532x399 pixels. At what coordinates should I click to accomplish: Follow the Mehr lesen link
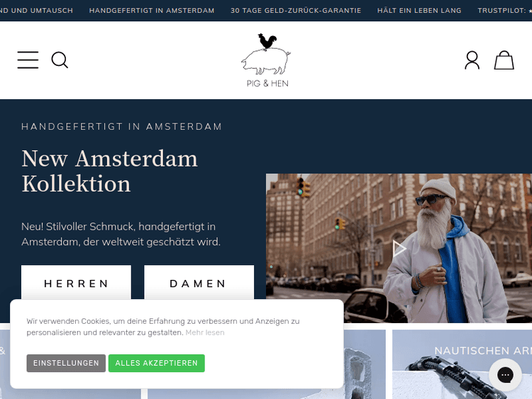click(x=205, y=332)
